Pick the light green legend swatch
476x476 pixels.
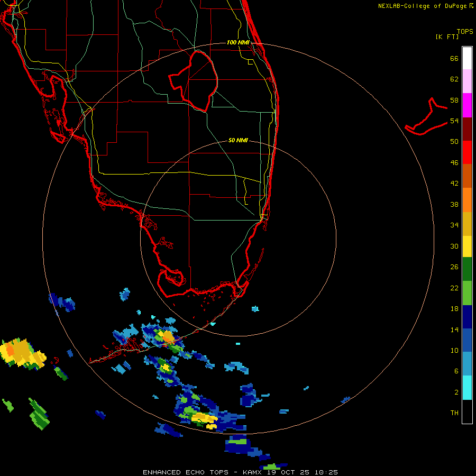[x=467, y=293]
